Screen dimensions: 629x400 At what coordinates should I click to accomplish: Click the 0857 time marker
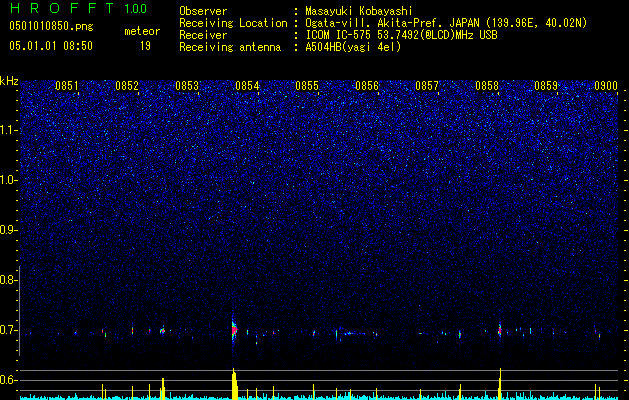pos(427,86)
